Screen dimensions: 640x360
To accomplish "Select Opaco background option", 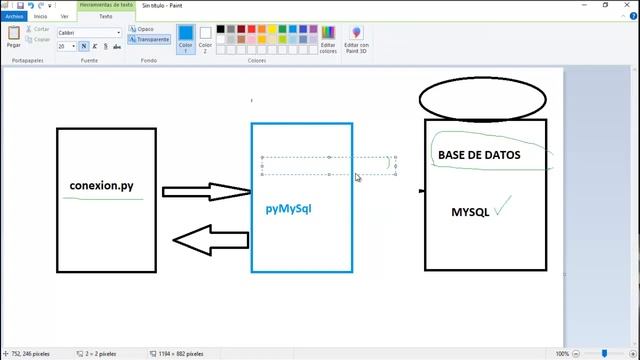I will tap(141, 29).
